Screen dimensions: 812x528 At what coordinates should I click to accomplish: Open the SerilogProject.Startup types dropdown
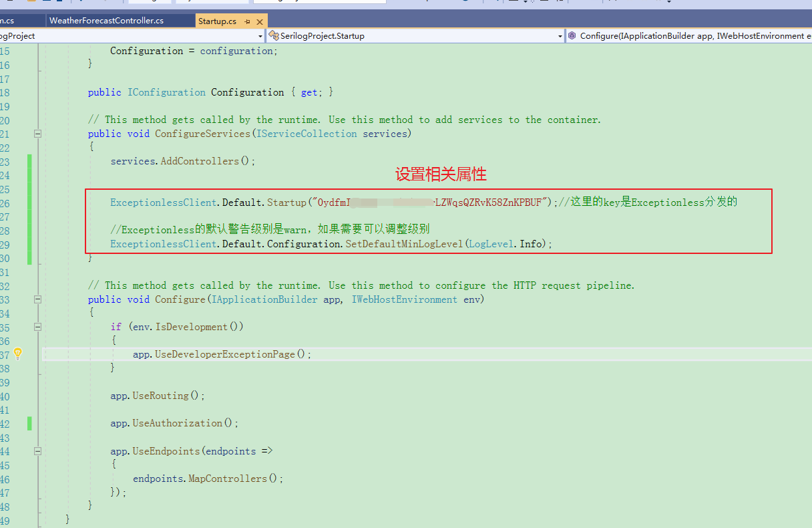[560, 35]
